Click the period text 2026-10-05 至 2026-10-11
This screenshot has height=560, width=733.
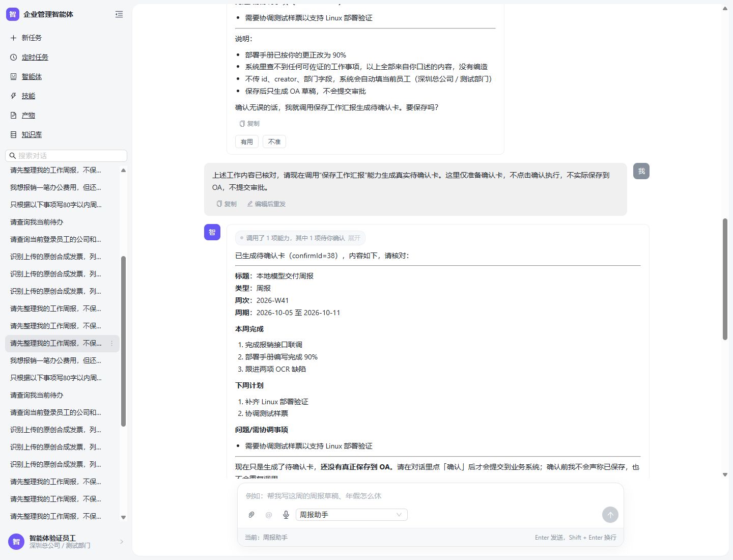pos(298,313)
